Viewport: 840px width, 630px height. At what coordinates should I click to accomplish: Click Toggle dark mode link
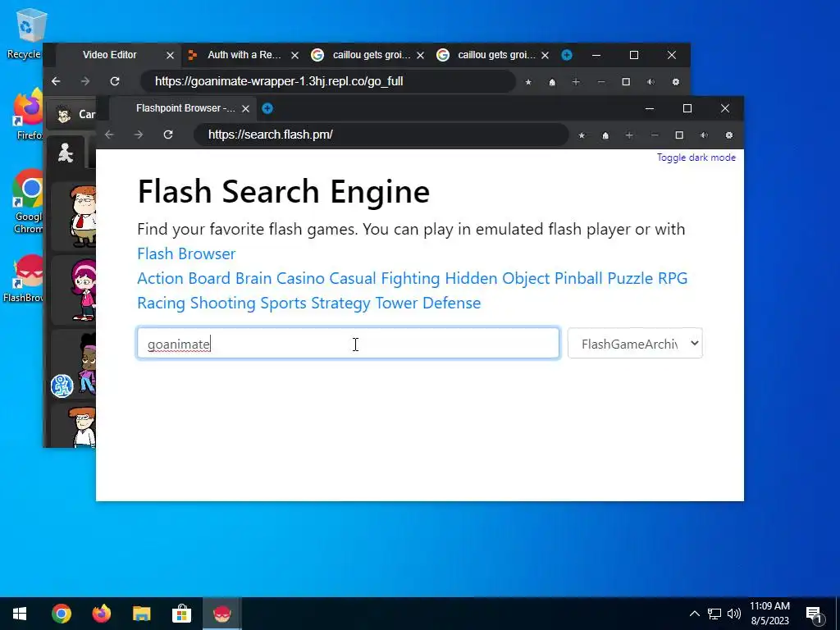click(696, 157)
